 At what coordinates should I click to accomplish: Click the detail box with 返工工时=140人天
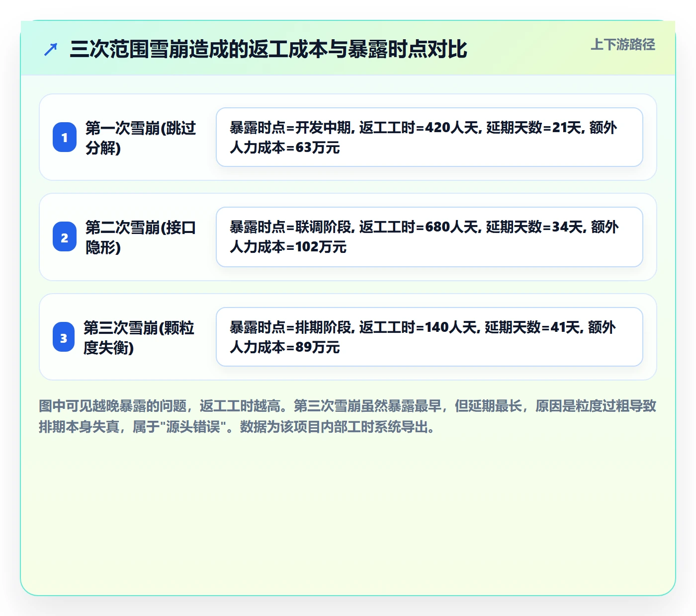[430, 337]
